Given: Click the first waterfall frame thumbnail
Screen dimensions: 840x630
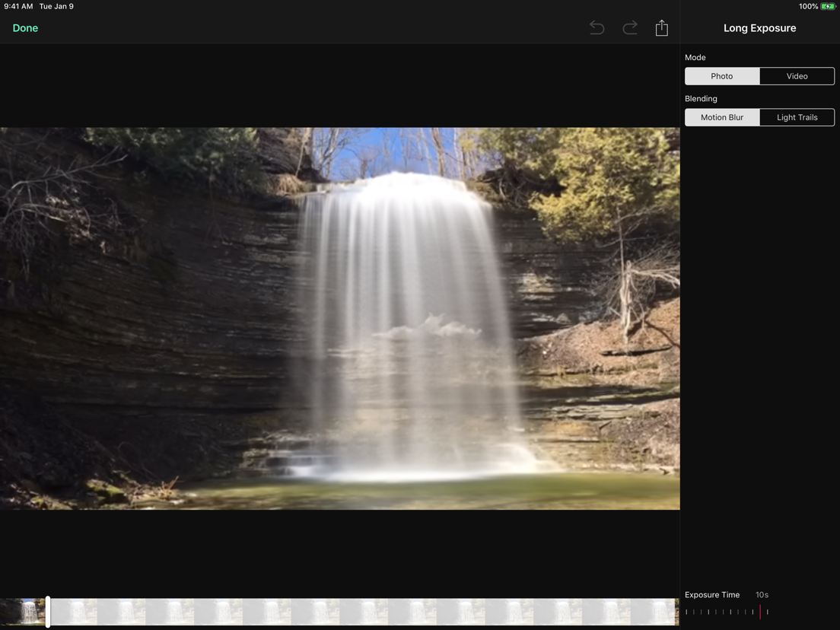Looking at the screenshot, I should (x=24, y=612).
